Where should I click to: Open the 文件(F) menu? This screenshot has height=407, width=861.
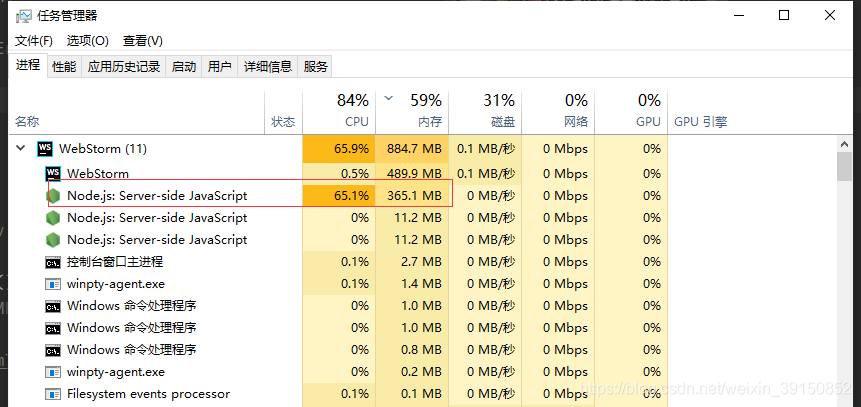pos(33,41)
